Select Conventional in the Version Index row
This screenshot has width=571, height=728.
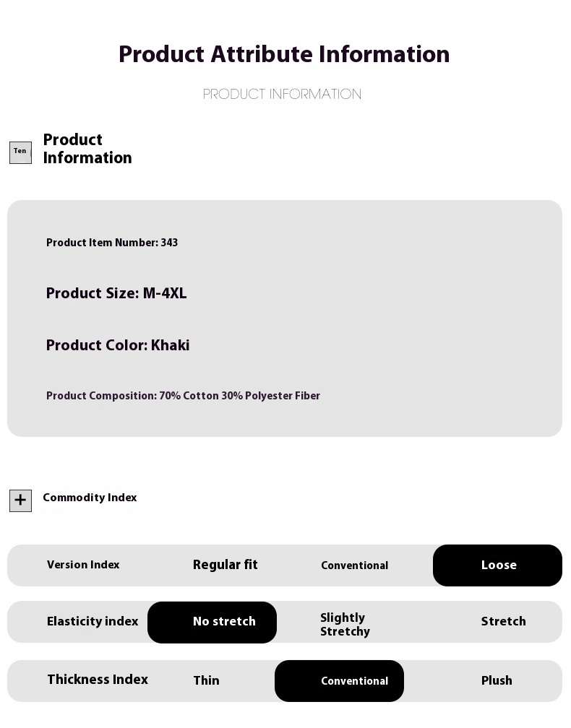pos(354,565)
